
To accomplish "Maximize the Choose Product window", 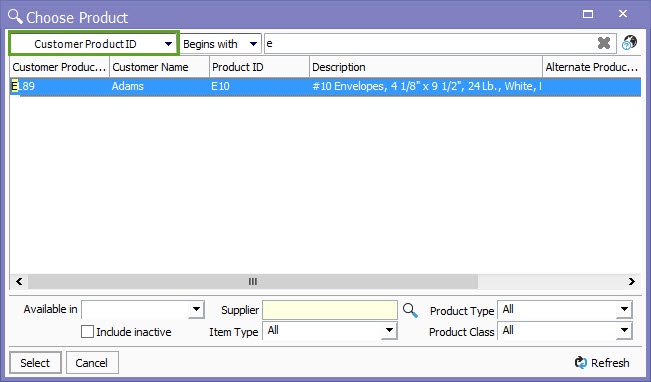I will click(x=588, y=14).
